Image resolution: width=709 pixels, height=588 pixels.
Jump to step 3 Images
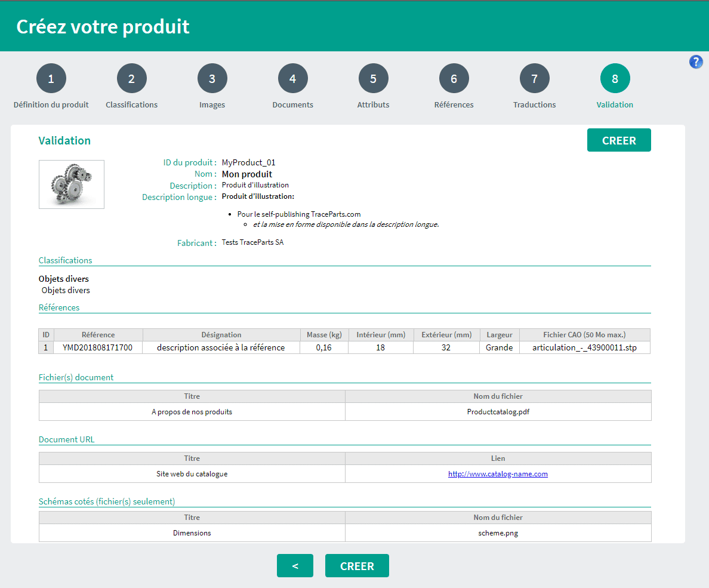point(212,79)
